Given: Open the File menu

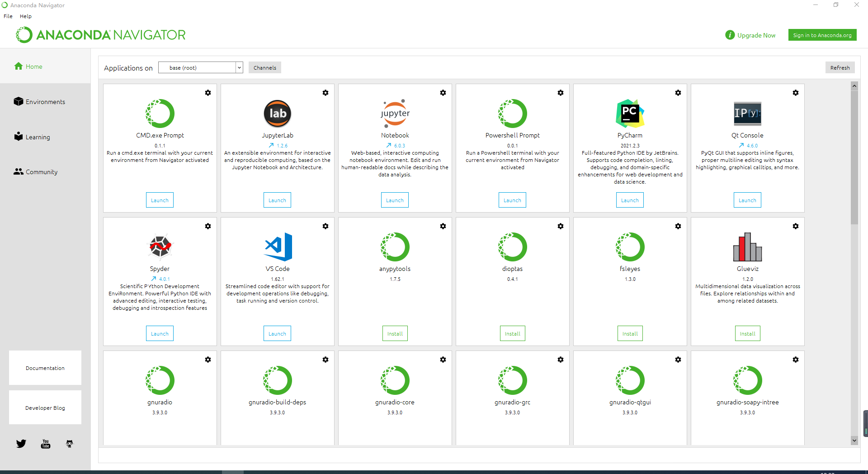Looking at the screenshot, I should tap(8, 16).
